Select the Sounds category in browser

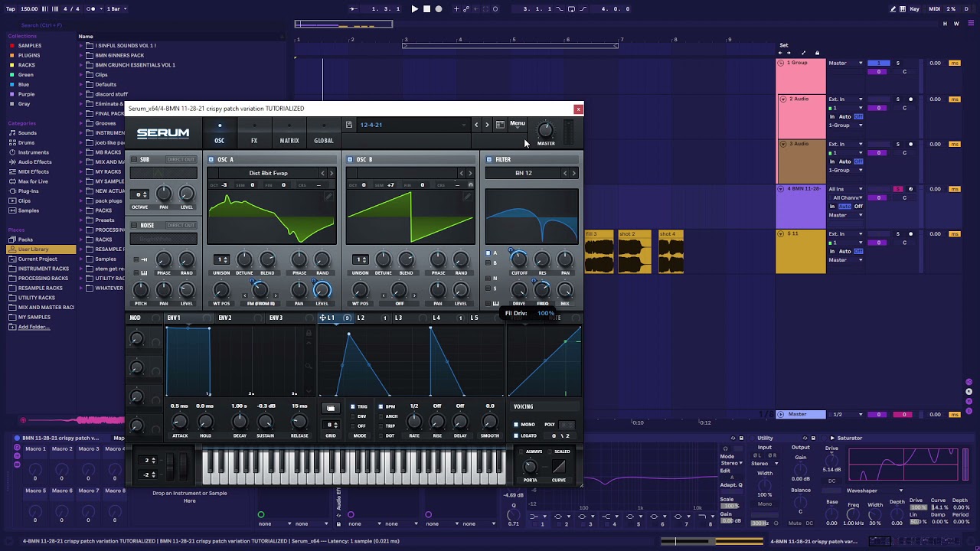pyautogui.click(x=28, y=133)
